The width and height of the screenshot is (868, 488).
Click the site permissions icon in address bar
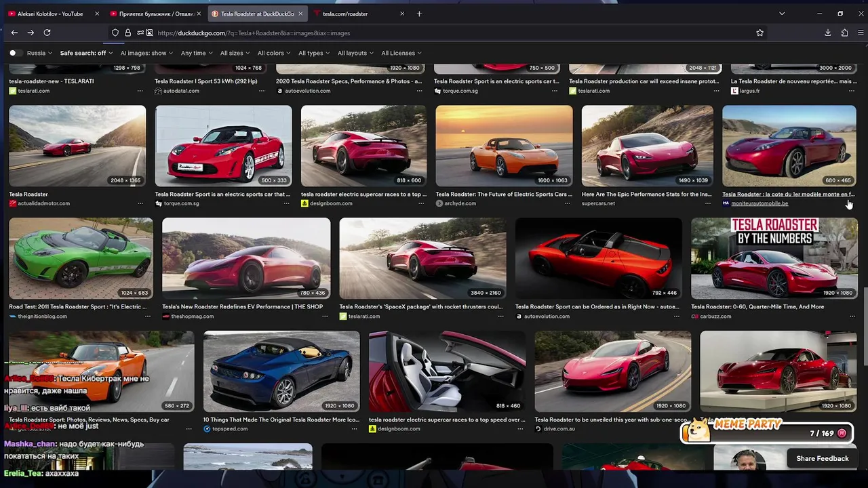point(140,33)
